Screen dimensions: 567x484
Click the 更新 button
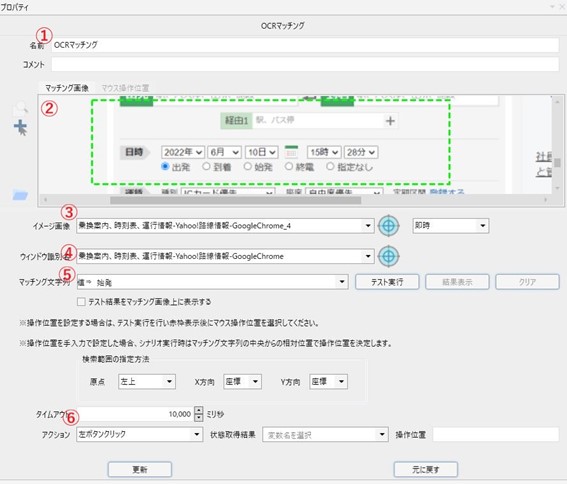coord(140,470)
